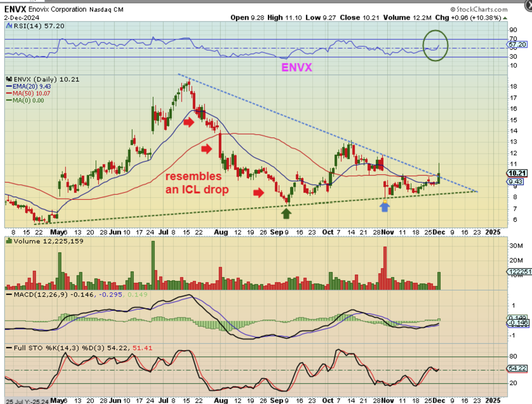
Task: Click the 2-Dec-2024 date label
Action: click(x=22, y=18)
